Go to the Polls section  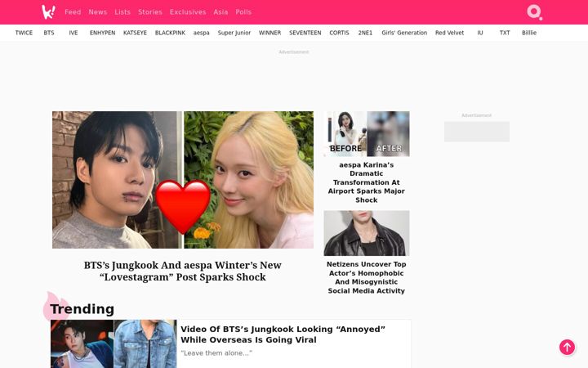click(x=243, y=12)
